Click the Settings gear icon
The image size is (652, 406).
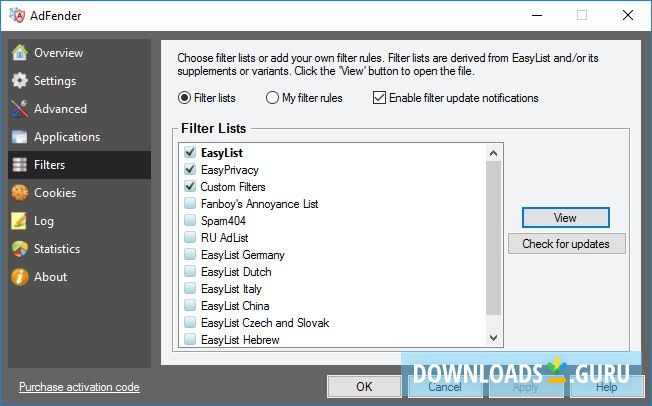(20, 81)
